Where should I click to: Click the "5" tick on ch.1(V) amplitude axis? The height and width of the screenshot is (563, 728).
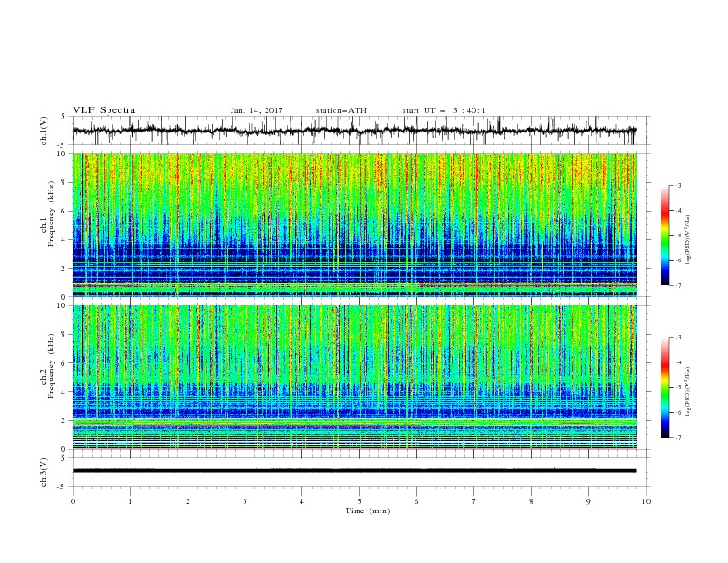(63, 116)
